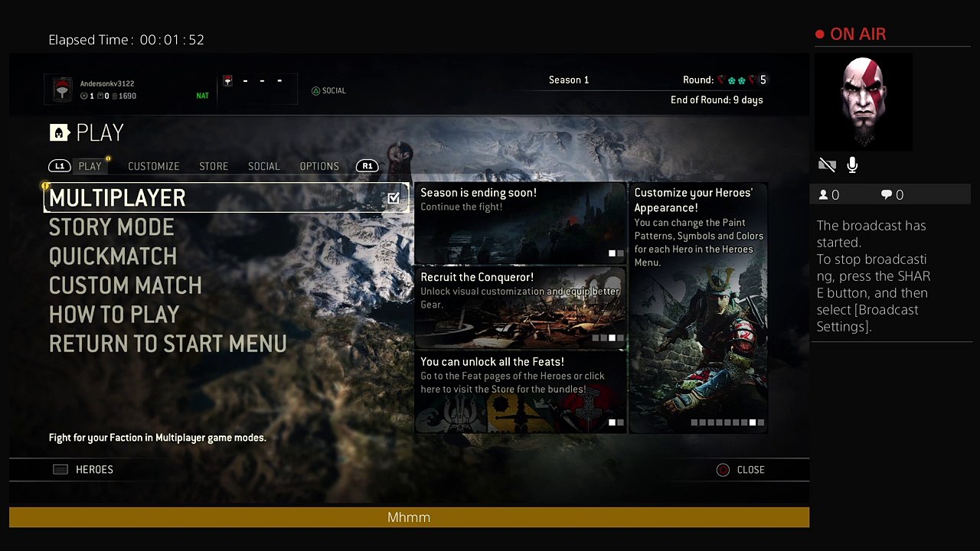Click the username Andersonkv3122
This screenshot has height=551, width=980.
[107, 83]
